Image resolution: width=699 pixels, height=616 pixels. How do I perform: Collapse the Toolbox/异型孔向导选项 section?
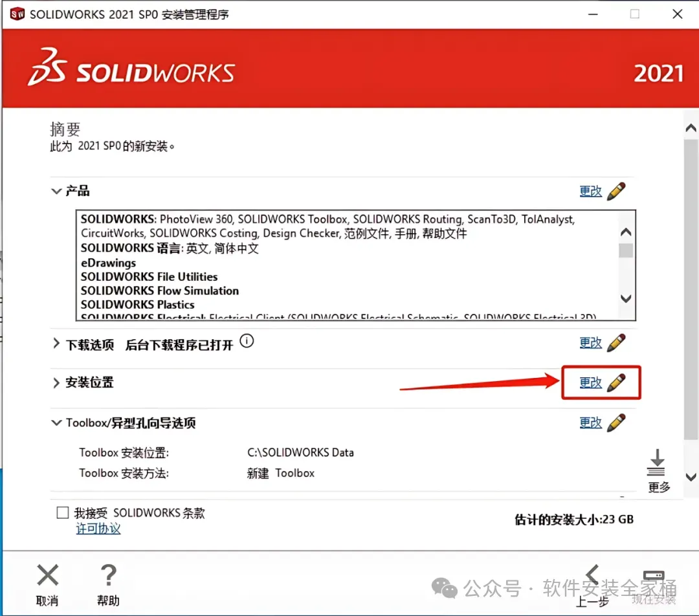tap(56, 423)
